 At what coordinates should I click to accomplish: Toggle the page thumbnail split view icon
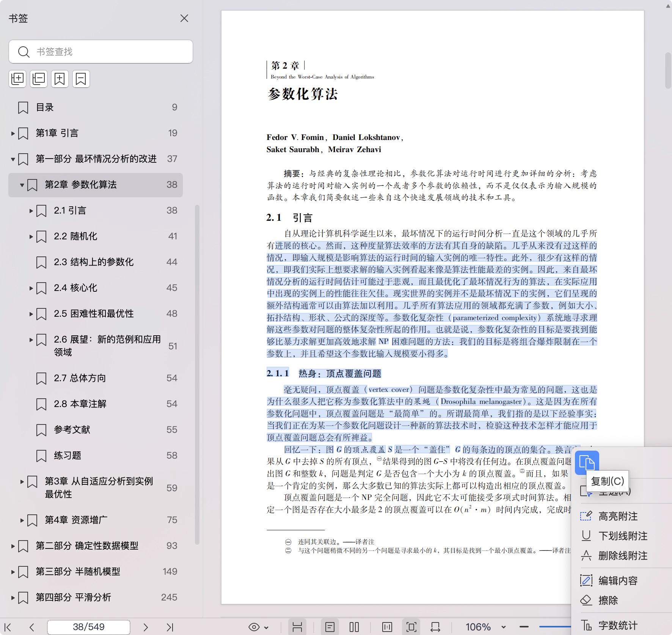[x=387, y=627]
